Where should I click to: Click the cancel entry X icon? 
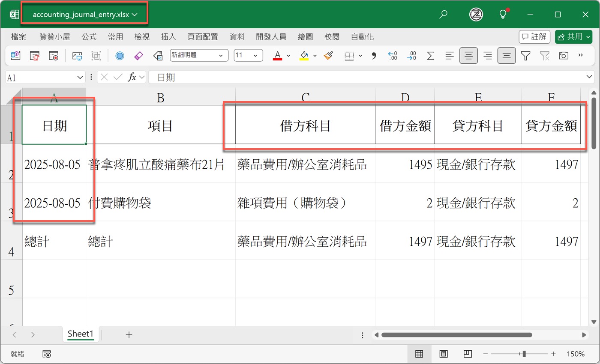click(x=104, y=78)
